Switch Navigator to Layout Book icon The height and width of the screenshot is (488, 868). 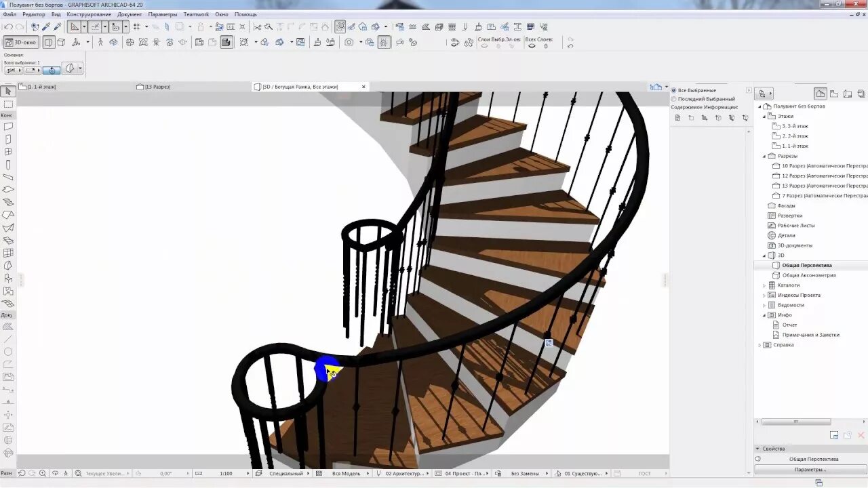tap(847, 94)
